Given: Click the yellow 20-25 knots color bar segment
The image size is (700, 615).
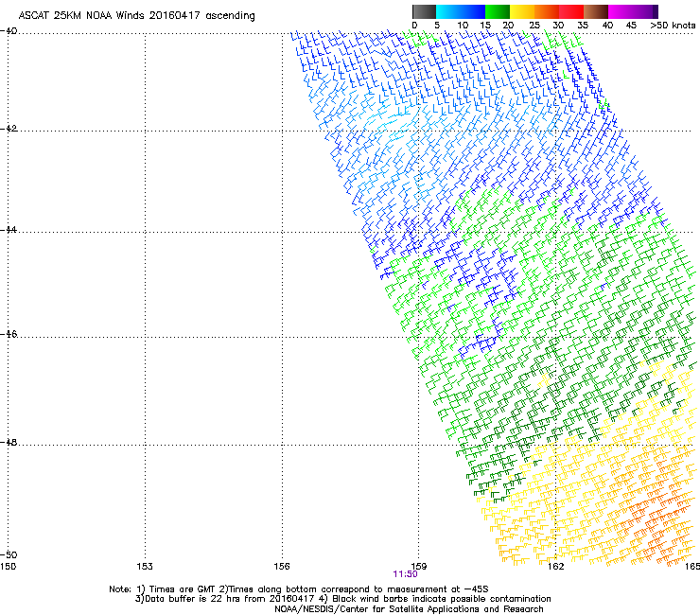Looking at the screenshot, I should tap(522, 11).
